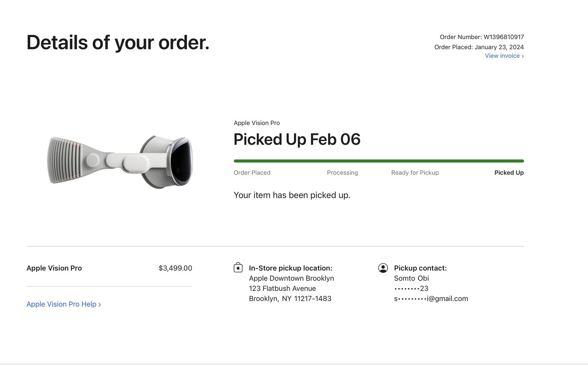Click the Apple Downtown Brooklyn store name
588x392 pixels.
(x=291, y=278)
